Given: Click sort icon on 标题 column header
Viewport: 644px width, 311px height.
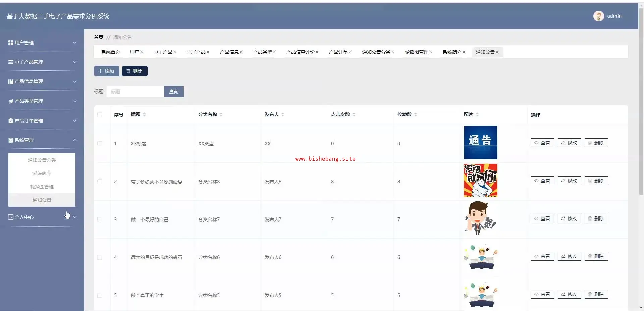Looking at the screenshot, I should pyautogui.click(x=144, y=115).
